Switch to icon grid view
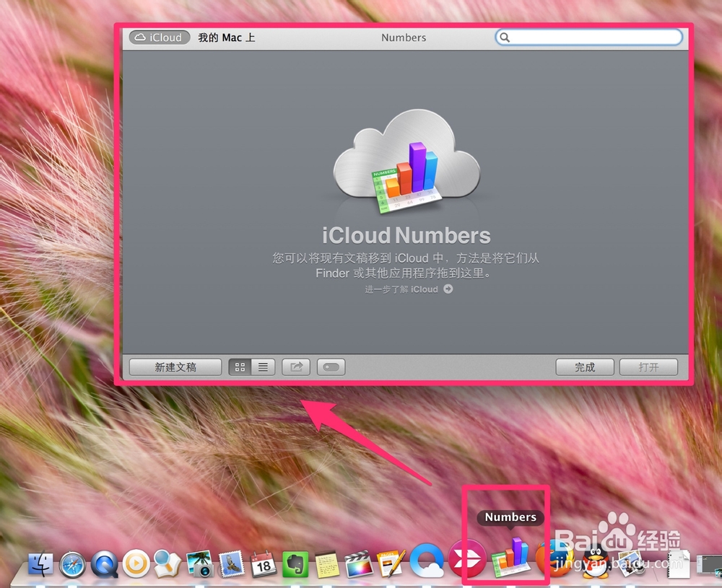The width and height of the screenshot is (722, 588). click(x=240, y=367)
